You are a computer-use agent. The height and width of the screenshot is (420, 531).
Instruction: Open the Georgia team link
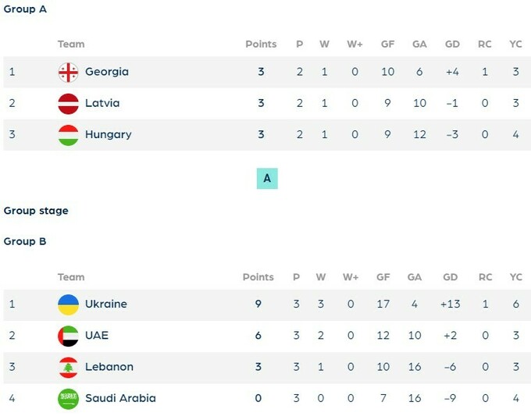click(107, 72)
